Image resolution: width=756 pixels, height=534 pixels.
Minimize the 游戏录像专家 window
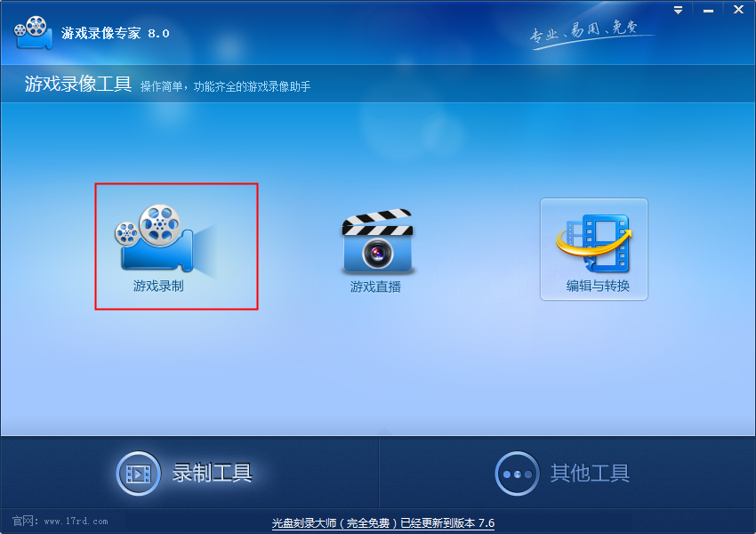pyautogui.click(x=708, y=10)
